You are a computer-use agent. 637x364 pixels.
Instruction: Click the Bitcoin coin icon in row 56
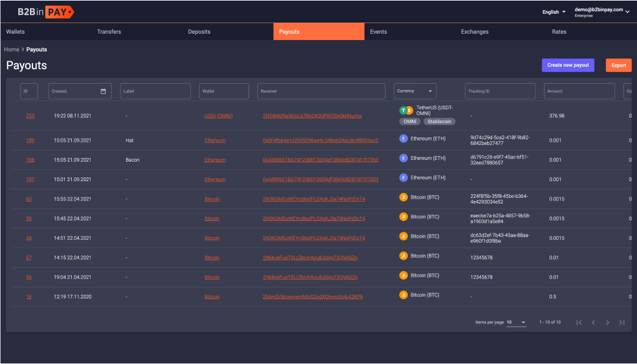click(403, 275)
